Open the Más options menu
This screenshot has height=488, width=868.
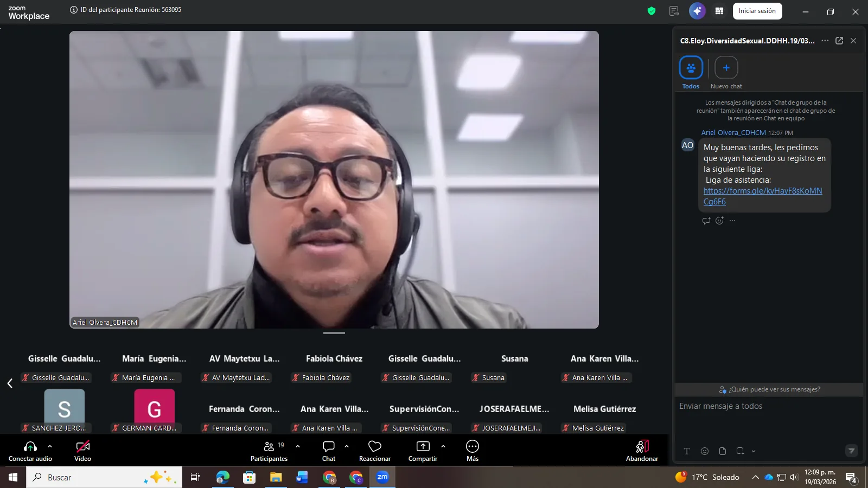point(473,451)
